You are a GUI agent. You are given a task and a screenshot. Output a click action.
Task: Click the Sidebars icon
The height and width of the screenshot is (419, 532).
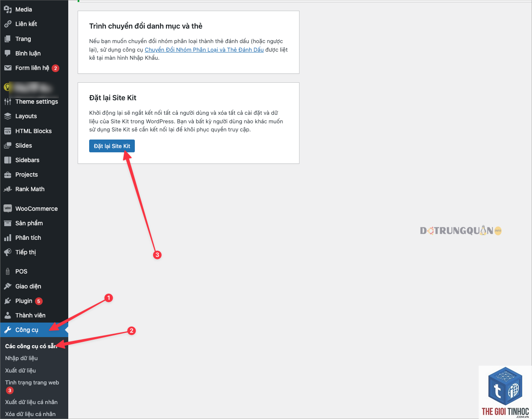8,160
